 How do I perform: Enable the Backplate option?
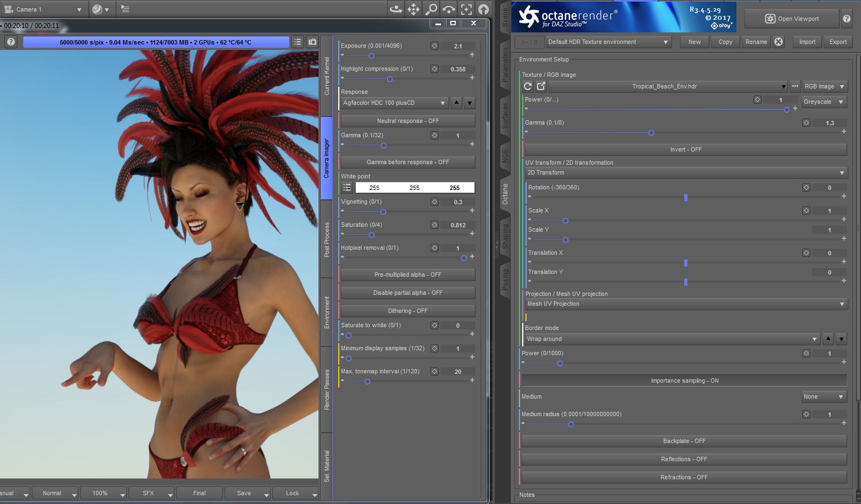[x=684, y=441]
